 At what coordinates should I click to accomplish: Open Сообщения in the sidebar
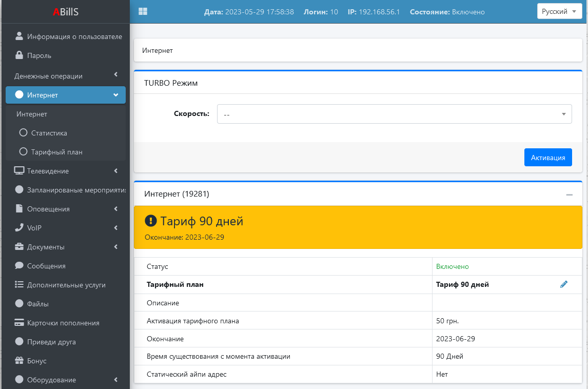click(46, 266)
